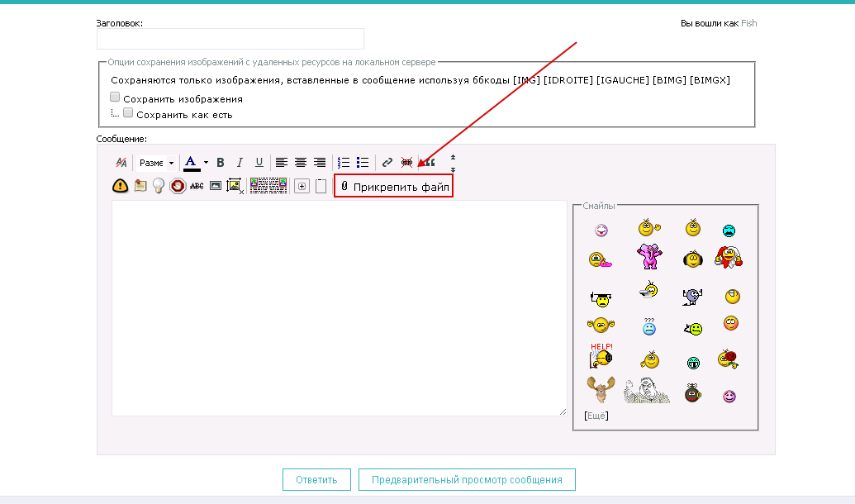
Task: Open the font size "Разме" dropdown
Action: [x=155, y=163]
